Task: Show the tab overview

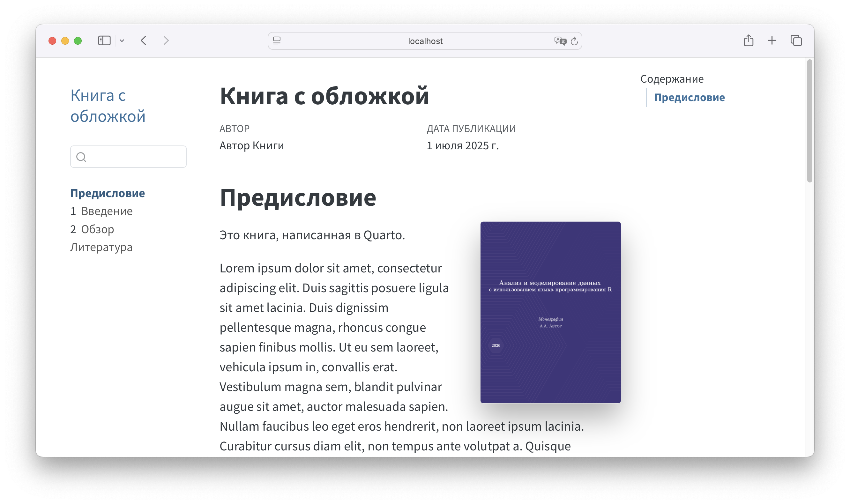Action: [x=796, y=41]
